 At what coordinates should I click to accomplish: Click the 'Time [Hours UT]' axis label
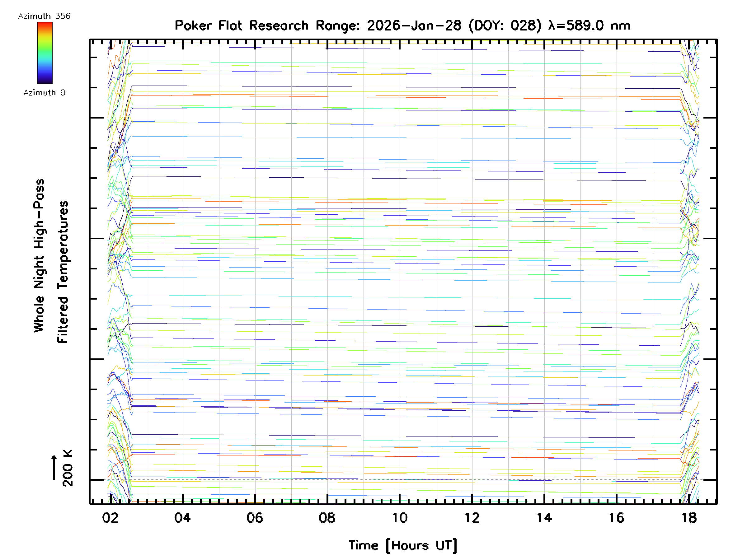pos(402,545)
